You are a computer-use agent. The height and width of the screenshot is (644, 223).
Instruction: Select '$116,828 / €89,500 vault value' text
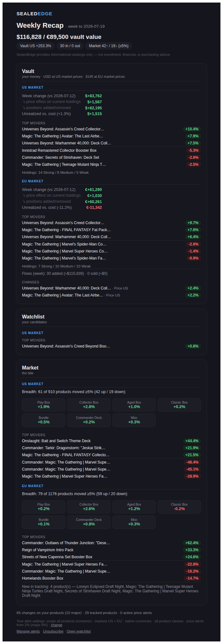(x=59, y=37)
